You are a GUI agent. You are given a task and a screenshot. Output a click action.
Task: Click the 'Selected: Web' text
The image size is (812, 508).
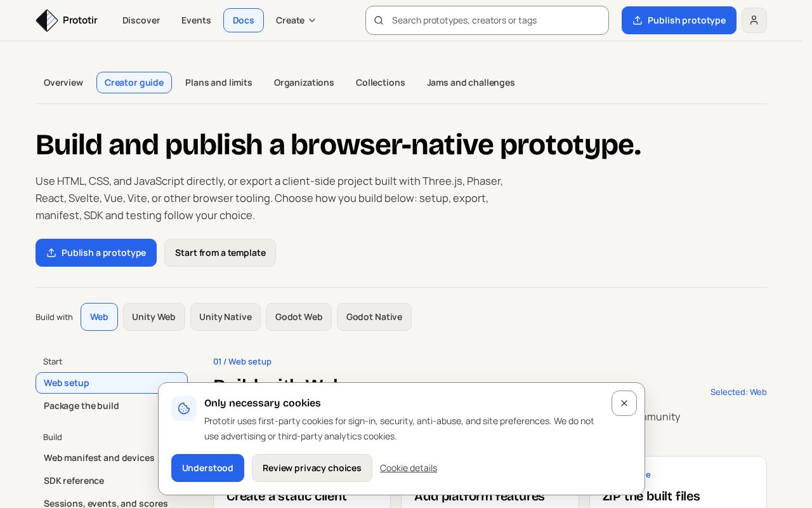pyautogui.click(x=738, y=392)
